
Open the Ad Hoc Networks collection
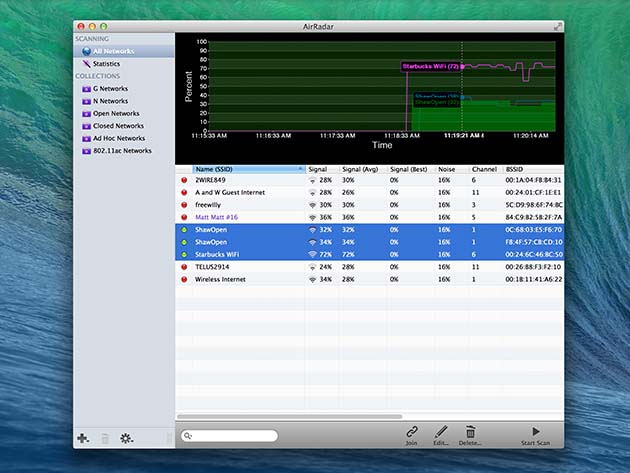click(119, 138)
